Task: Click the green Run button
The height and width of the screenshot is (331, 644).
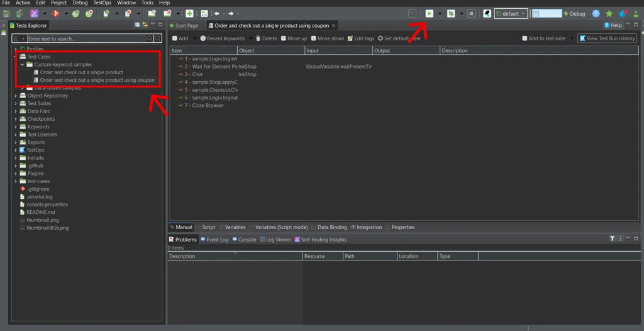Action: pyautogui.click(x=429, y=14)
